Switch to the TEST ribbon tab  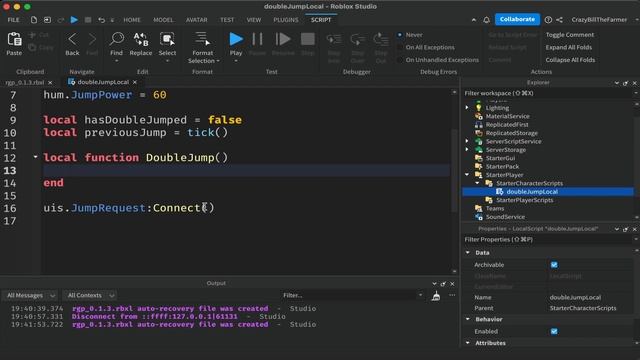coord(227,20)
